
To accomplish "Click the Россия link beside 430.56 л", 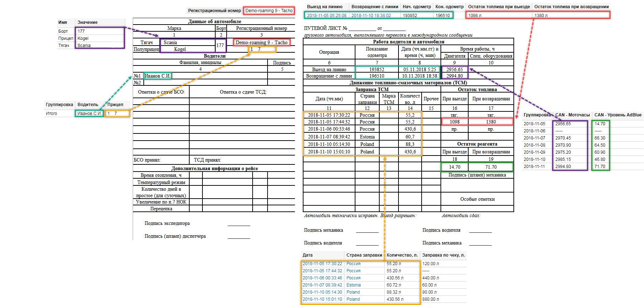I will [x=354, y=278].
